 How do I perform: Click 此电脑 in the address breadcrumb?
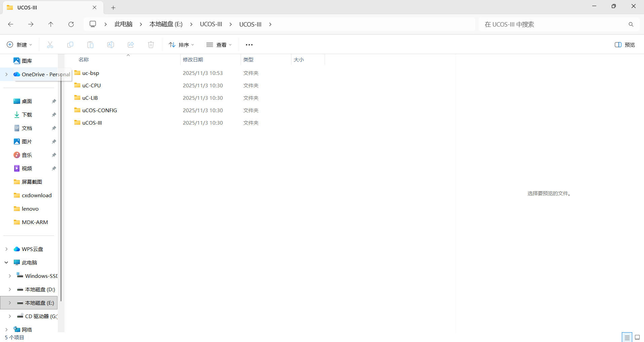(x=123, y=24)
